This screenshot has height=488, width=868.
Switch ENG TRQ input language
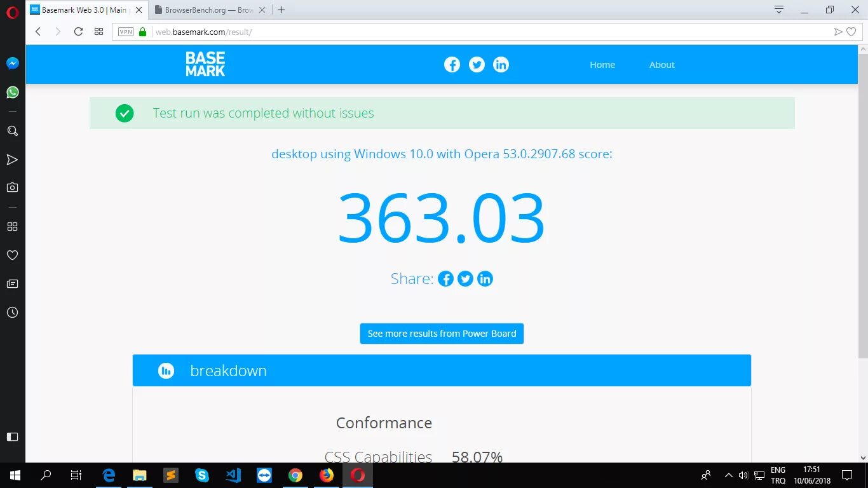[x=778, y=475]
